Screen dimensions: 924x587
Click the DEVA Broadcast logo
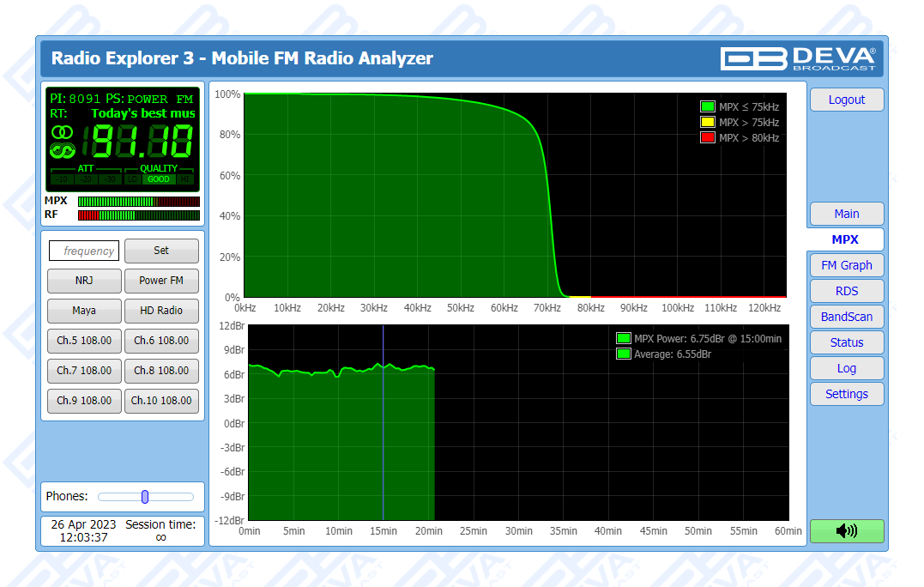click(x=798, y=58)
